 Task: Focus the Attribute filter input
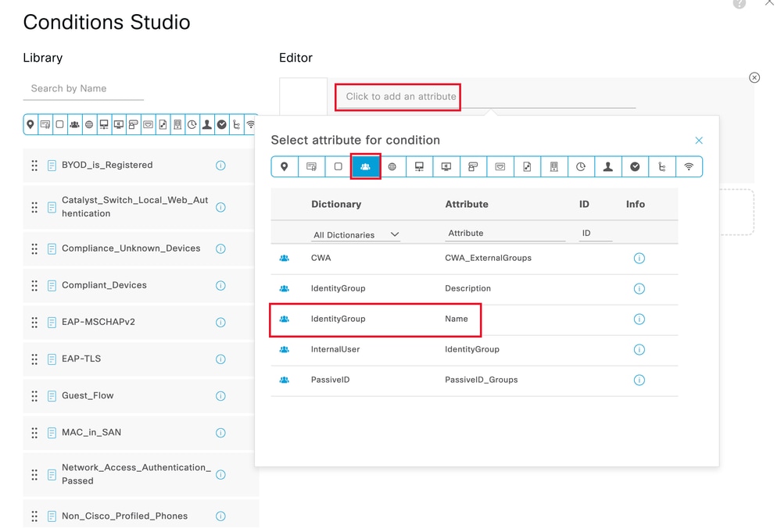505,233
